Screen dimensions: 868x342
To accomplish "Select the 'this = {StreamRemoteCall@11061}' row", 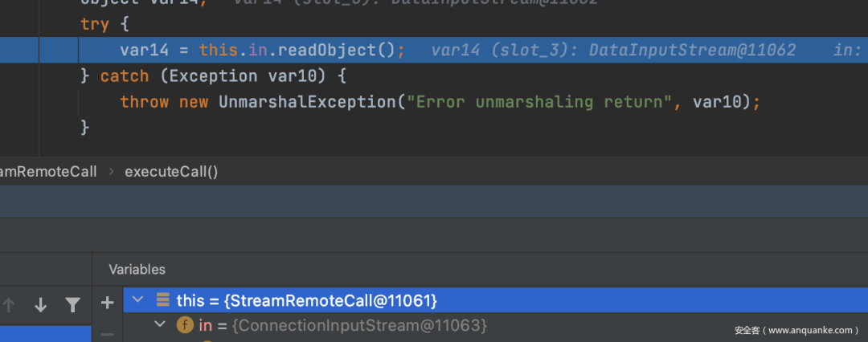I will tap(495, 300).
